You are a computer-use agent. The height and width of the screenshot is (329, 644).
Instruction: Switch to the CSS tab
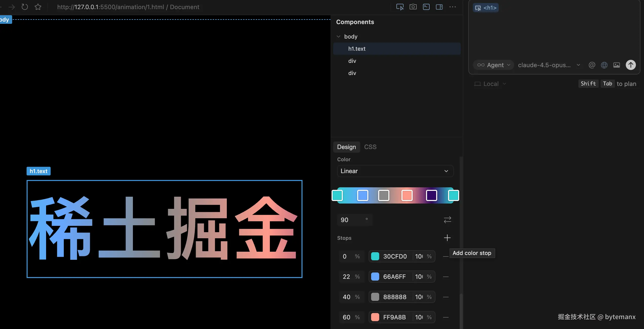pyautogui.click(x=370, y=147)
